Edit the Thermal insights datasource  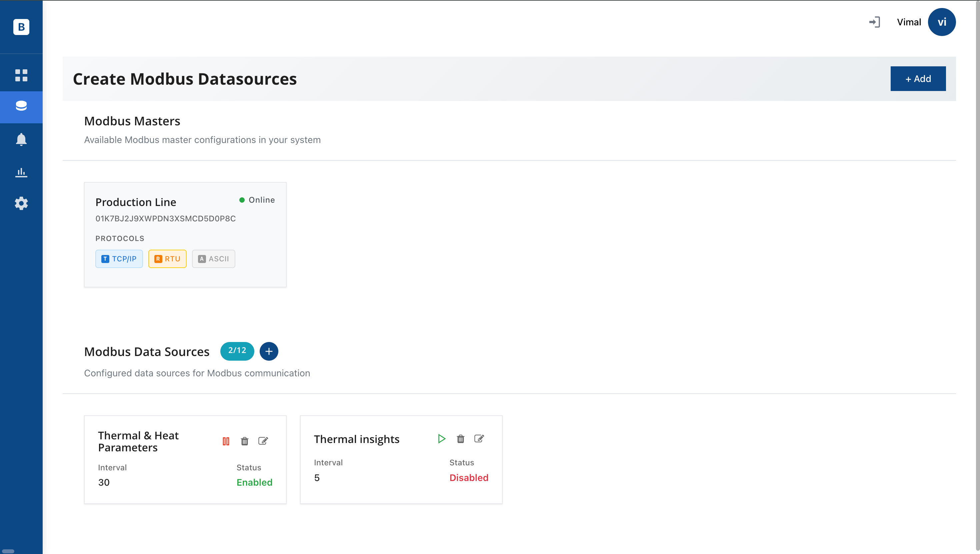[479, 439]
